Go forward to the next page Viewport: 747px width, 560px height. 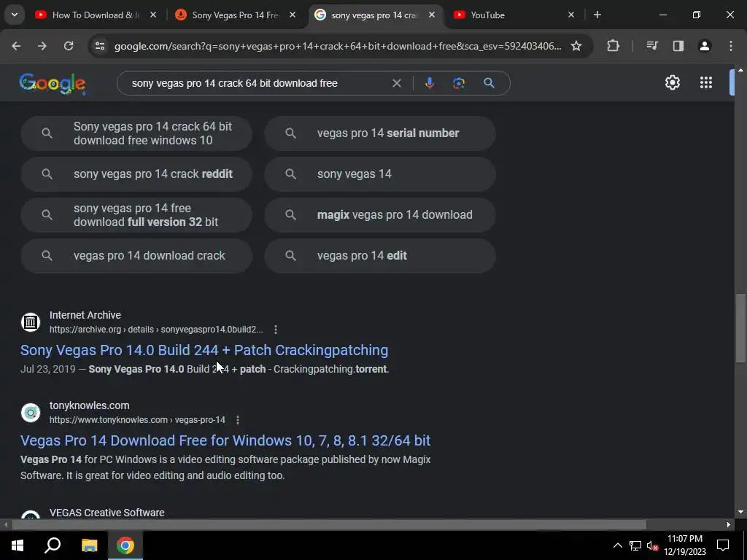(x=42, y=46)
